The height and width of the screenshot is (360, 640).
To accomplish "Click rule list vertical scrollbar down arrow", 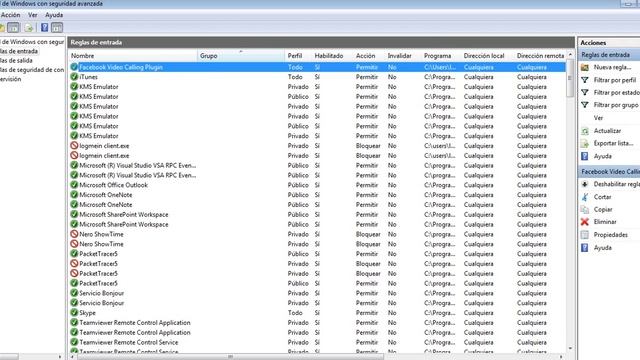I will pos(570,349).
